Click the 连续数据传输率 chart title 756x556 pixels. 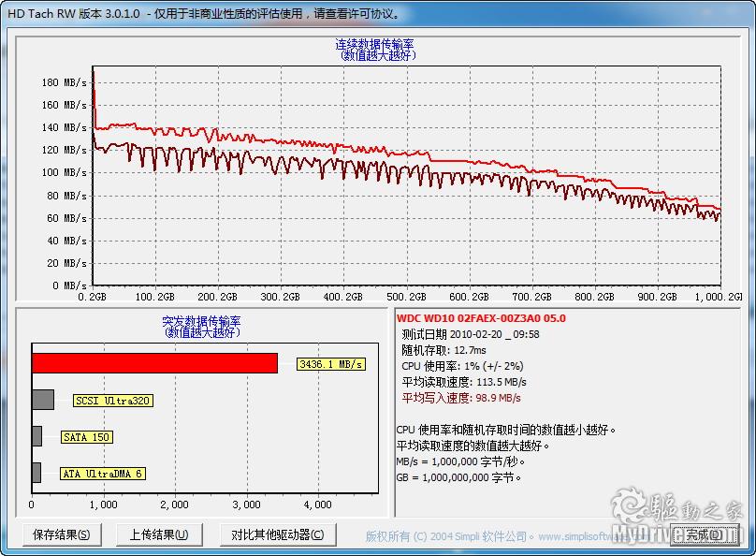pos(374,44)
